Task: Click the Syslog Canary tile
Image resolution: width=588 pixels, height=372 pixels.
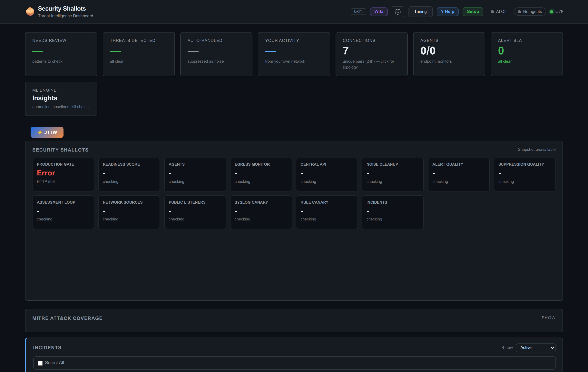Action: pyautogui.click(x=261, y=212)
